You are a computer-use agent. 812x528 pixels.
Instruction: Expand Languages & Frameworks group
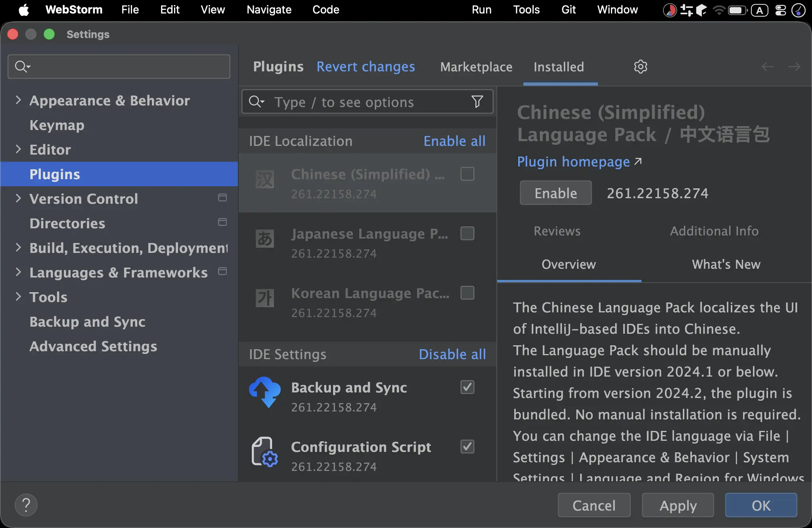[18, 272]
